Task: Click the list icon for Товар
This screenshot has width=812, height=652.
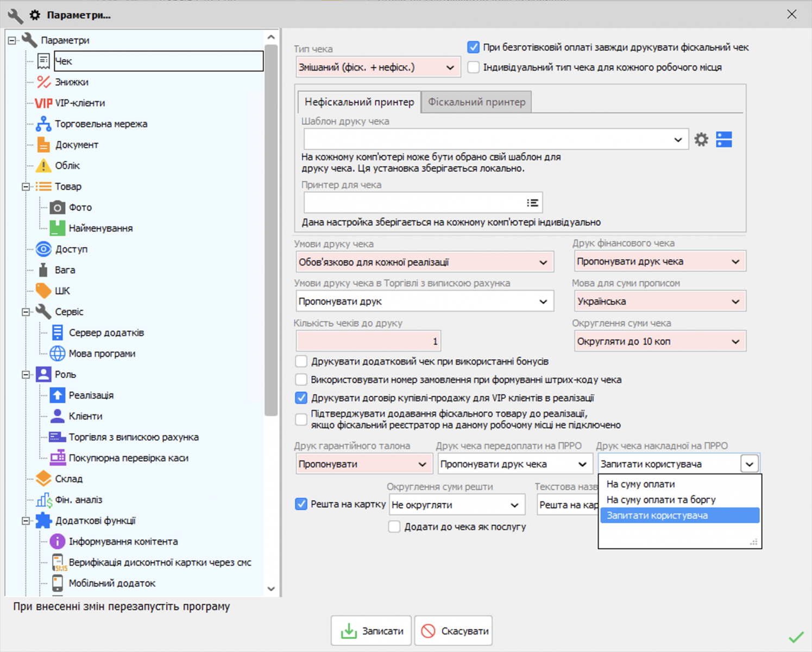Action: tap(43, 186)
